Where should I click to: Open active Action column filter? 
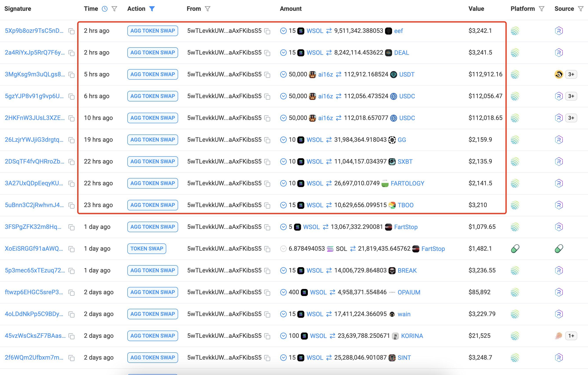(152, 9)
